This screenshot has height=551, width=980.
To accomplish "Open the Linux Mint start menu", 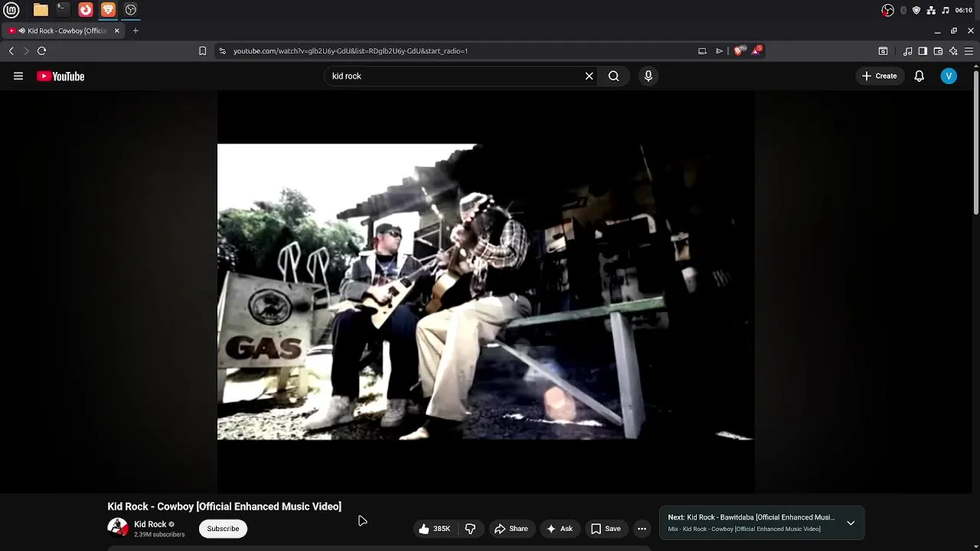I will 11,10.
